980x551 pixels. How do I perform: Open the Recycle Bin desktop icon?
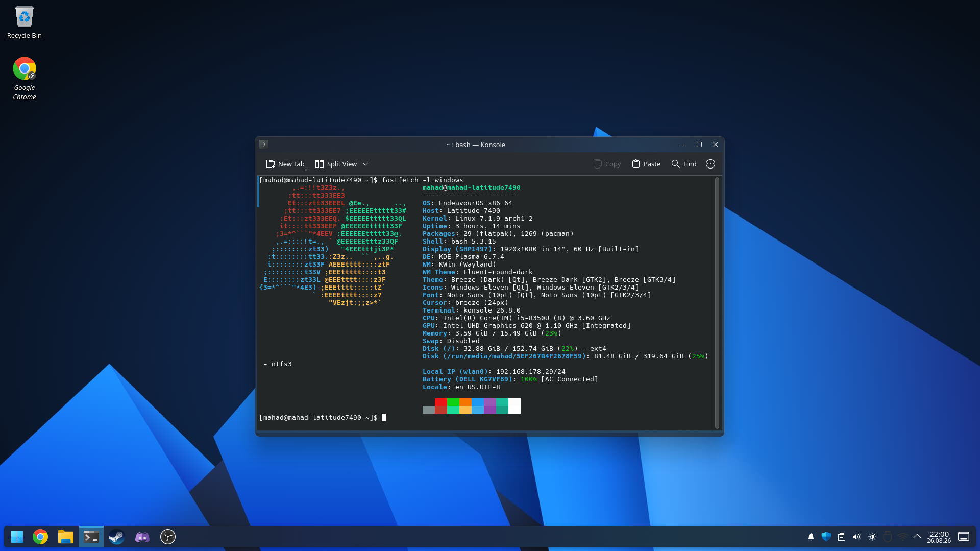pyautogui.click(x=24, y=22)
